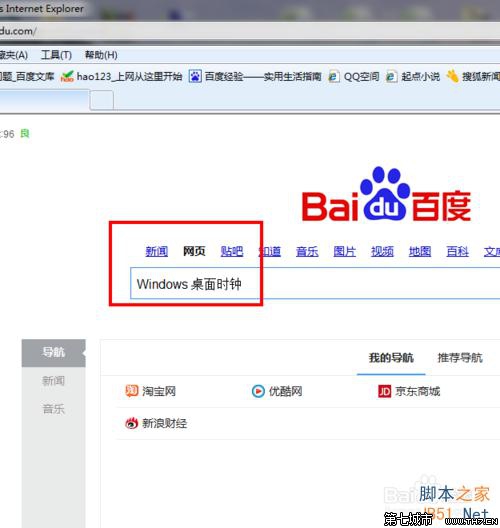Click the 搜狐新闻 bookmark icon
500x528 pixels.
pos(453,76)
